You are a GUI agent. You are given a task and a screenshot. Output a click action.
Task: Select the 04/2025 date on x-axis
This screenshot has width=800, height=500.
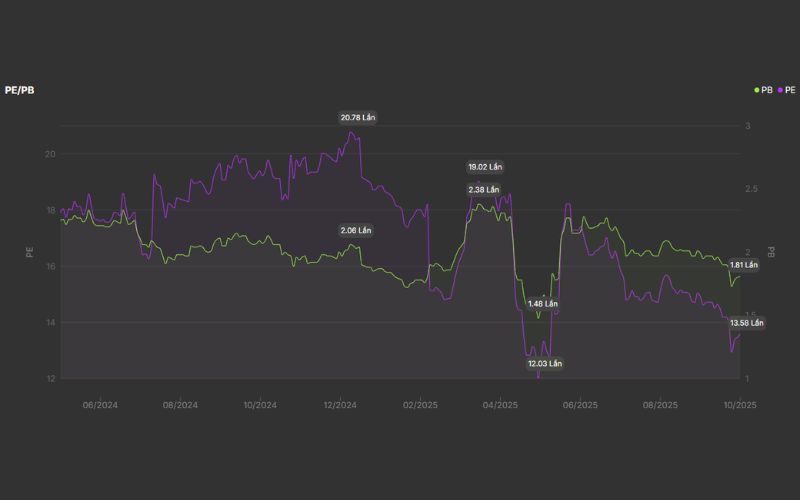click(500, 405)
